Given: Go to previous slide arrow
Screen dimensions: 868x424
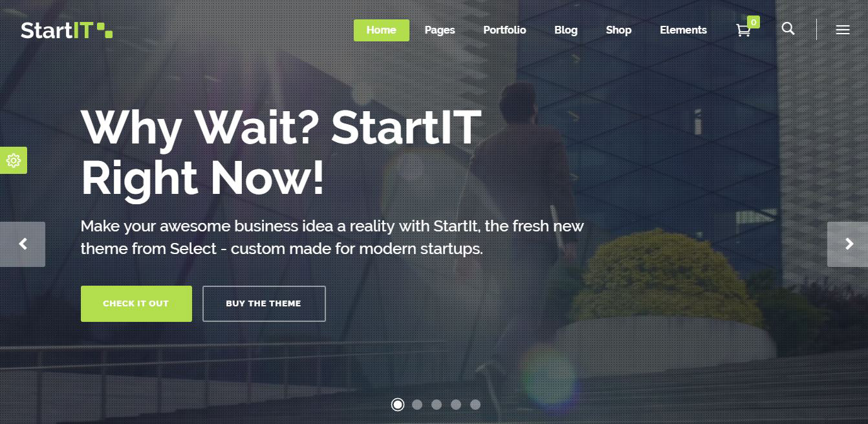Looking at the screenshot, I should tap(23, 244).
